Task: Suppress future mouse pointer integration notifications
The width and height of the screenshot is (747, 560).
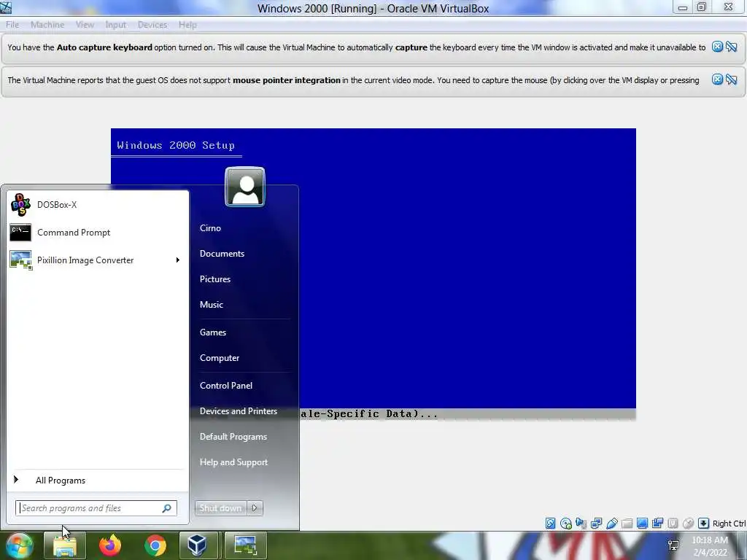Action: pos(731,79)
